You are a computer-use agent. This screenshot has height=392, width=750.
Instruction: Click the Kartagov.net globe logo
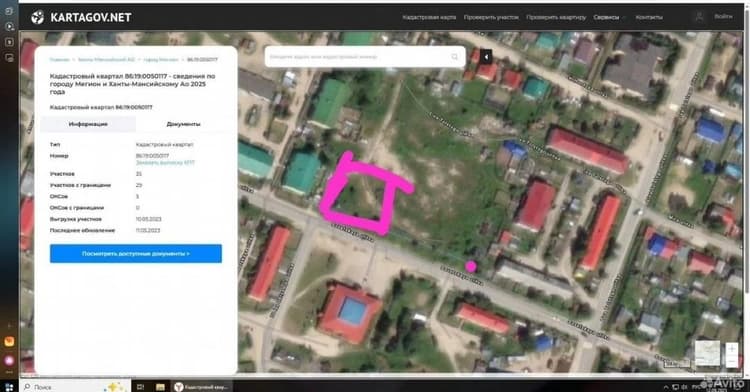coord(37,18)
